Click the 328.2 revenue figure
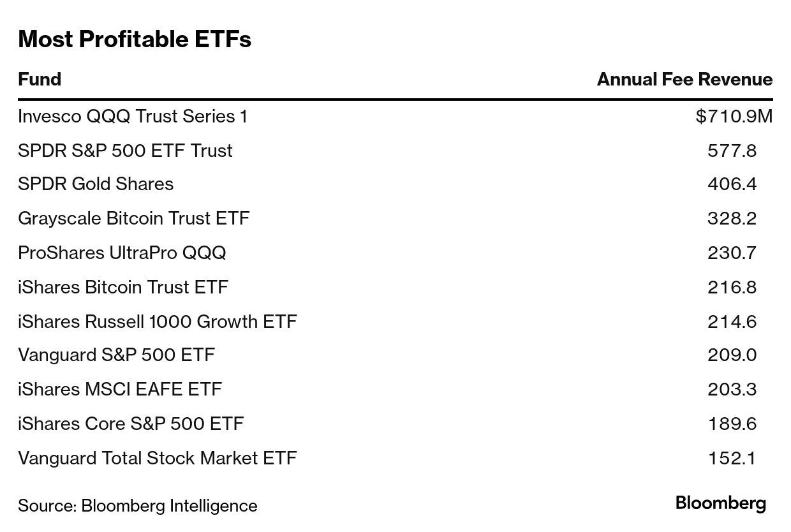The height and width of the screenshot is (532, 791). (732, 219)
